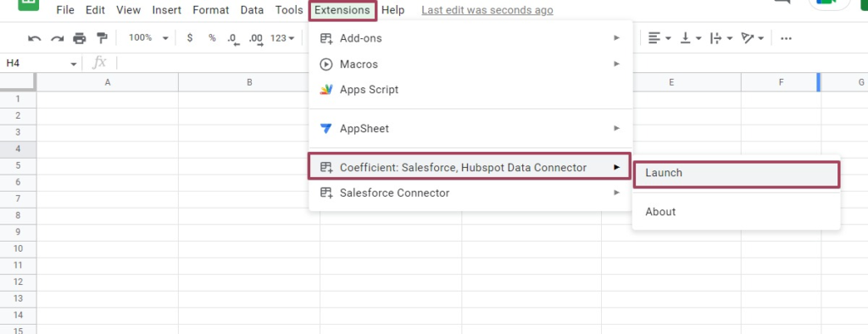Click the print icon
868x334 pixels.
point(80,38)
